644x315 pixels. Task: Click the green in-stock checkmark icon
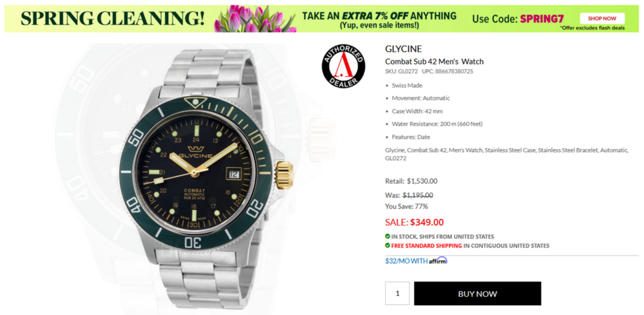click(387, 236)
